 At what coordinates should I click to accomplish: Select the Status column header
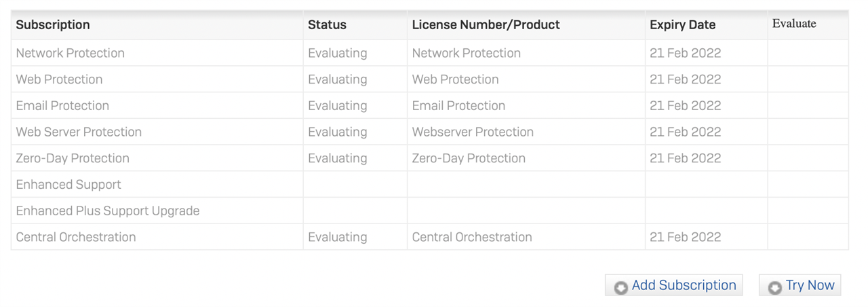point(327,24)
